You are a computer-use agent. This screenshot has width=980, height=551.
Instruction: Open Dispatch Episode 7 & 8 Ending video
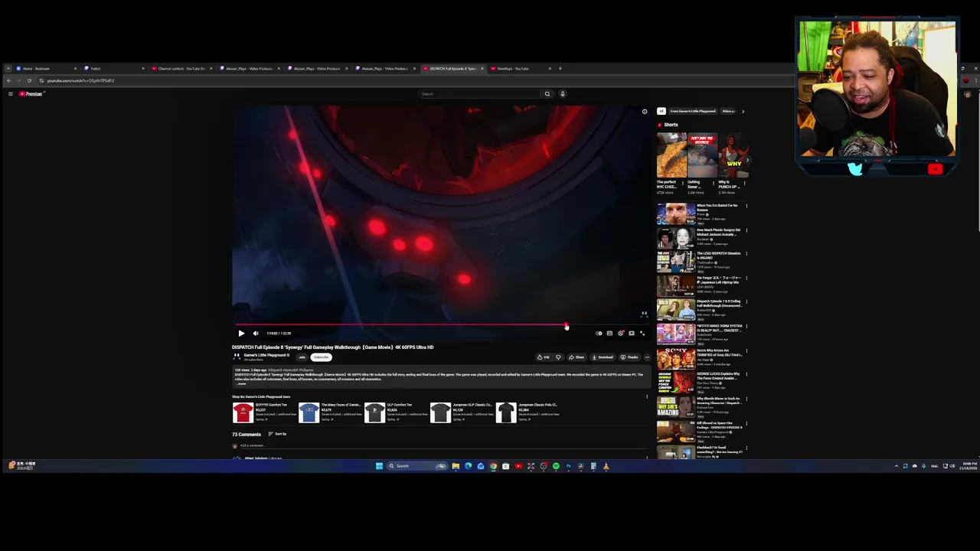coord(676,310)
